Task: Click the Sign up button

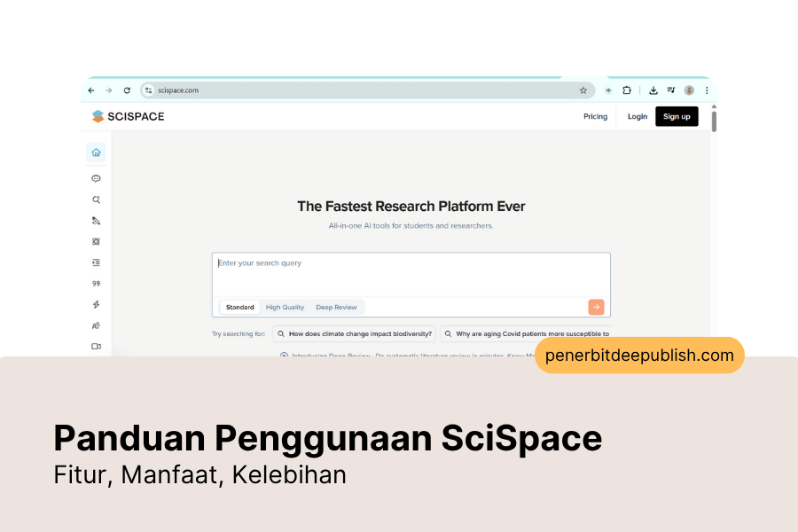Action: 677,116
